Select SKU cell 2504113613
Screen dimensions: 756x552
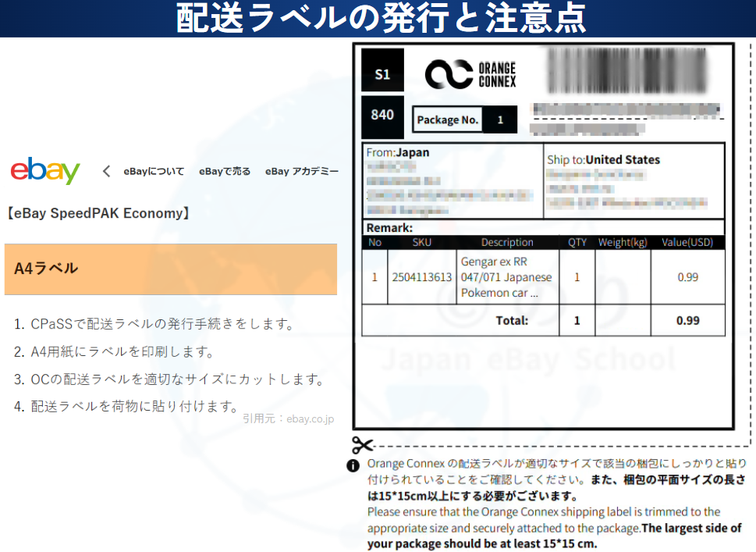(421, 277)
